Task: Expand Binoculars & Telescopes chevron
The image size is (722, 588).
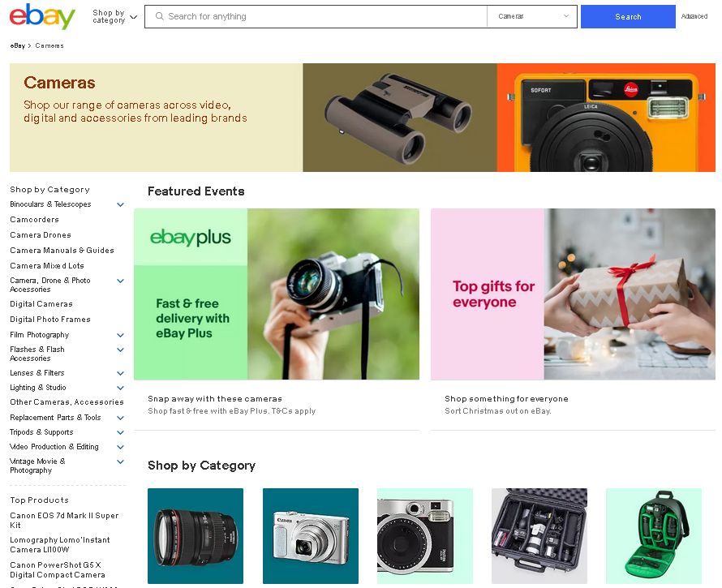Action: click(x=120, y=204)
